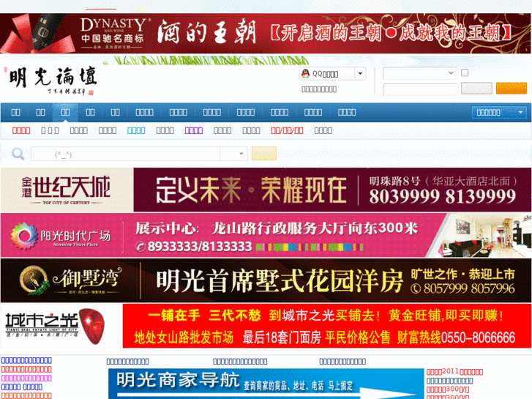Focus the search box showing (^_^)
532x399 pixels.
pyautogui.click(x=125, y=154)
